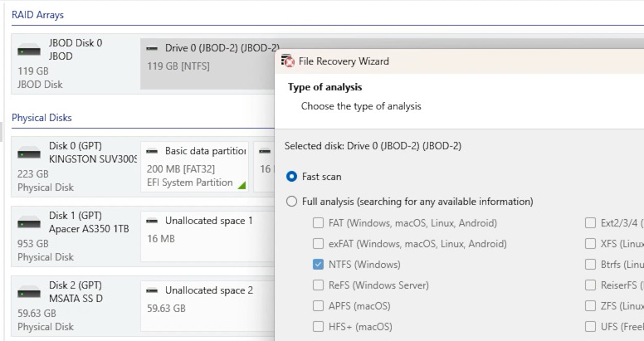This screenshot has height=341, width=644.
Task: Click the KINGSTON SUV300S disk label
Action: [93, 159]
